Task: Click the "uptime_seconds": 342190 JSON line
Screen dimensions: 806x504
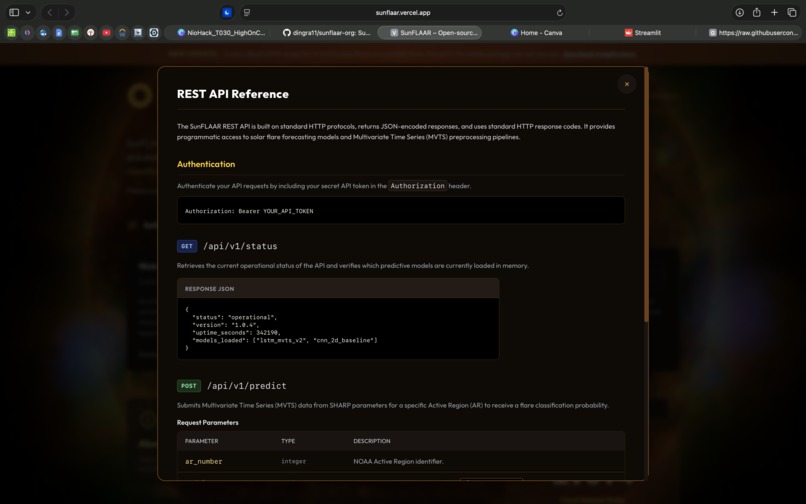Action: [x=236, y=333]
